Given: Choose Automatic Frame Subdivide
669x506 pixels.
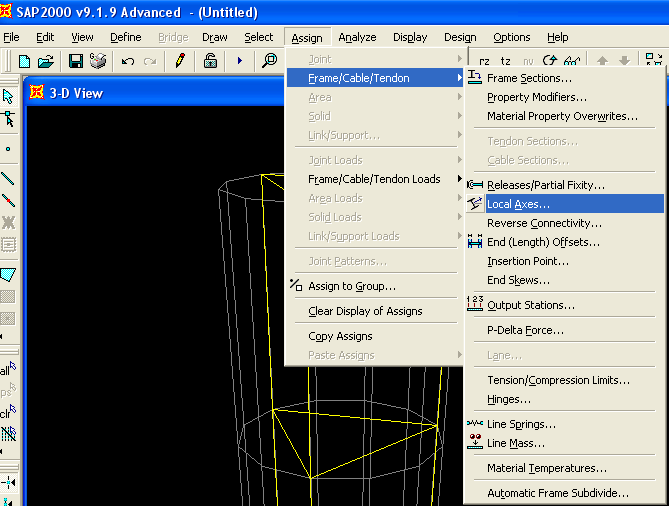Looking at the screenshot, I should [x=565, y=493].
